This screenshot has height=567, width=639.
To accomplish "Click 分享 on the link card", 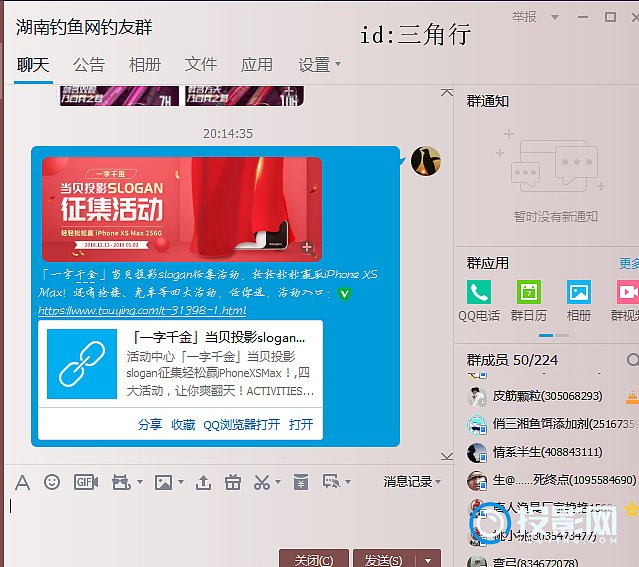I will coord(150,424).
